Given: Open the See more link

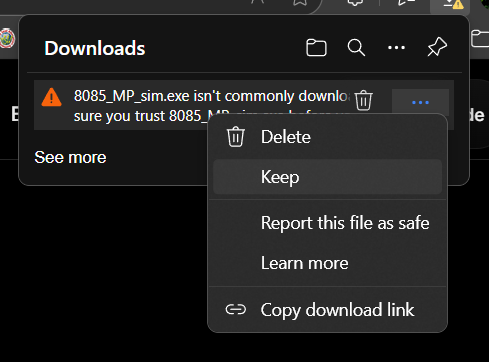Looking at the screenshot, I should pyautogui.click(x=70, y=157).
